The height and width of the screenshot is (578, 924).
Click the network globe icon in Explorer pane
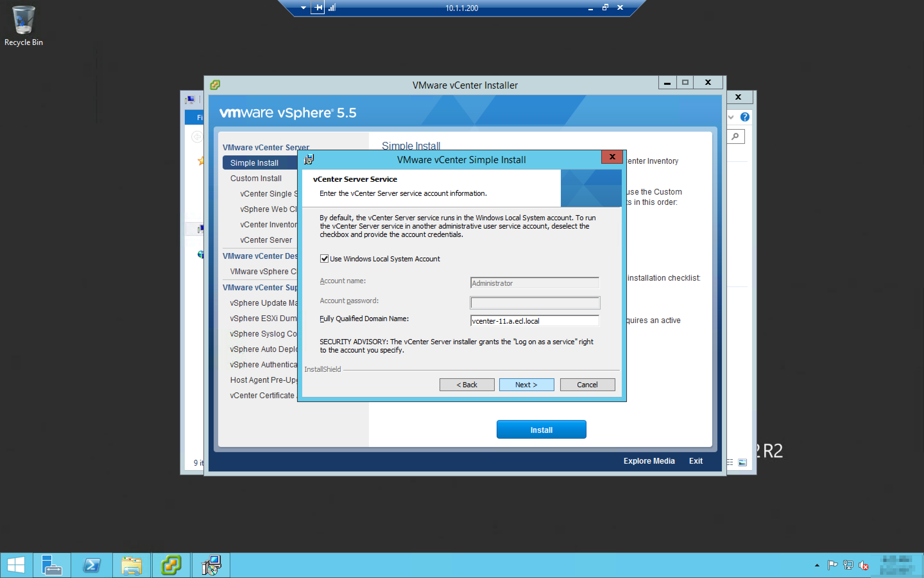coord(201,254)
